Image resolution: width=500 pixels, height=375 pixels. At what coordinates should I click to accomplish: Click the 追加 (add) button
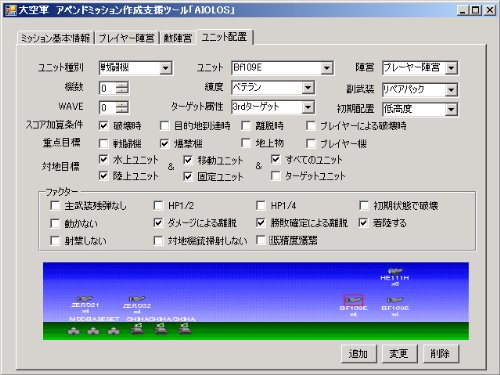[x=358, y=354]
